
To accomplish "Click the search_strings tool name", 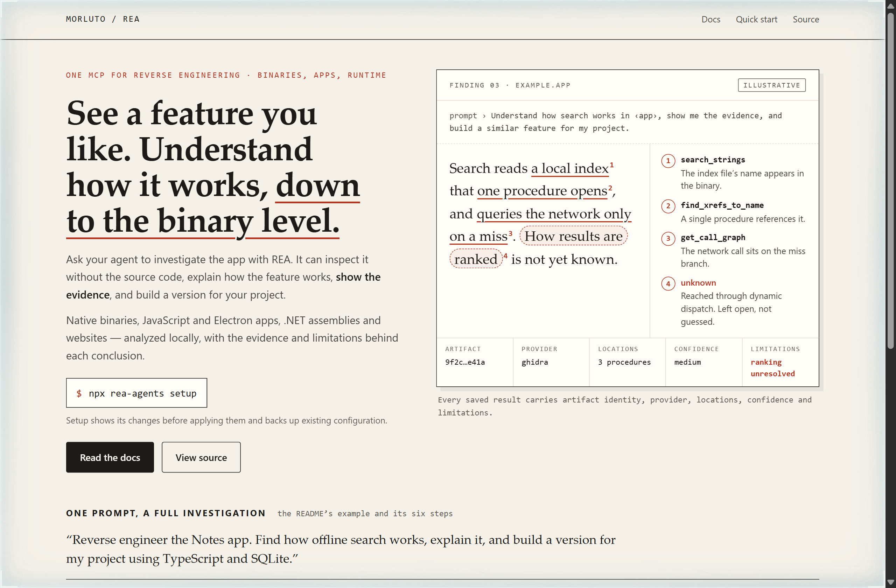I will pos(713,160).
